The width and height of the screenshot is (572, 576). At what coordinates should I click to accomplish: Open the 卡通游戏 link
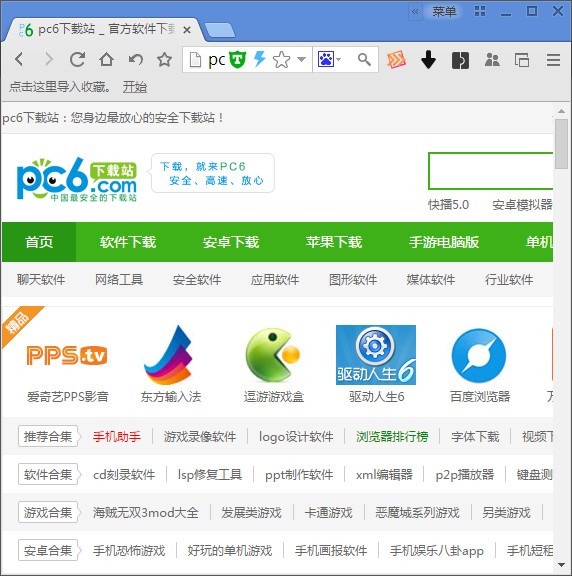[329, 512]
